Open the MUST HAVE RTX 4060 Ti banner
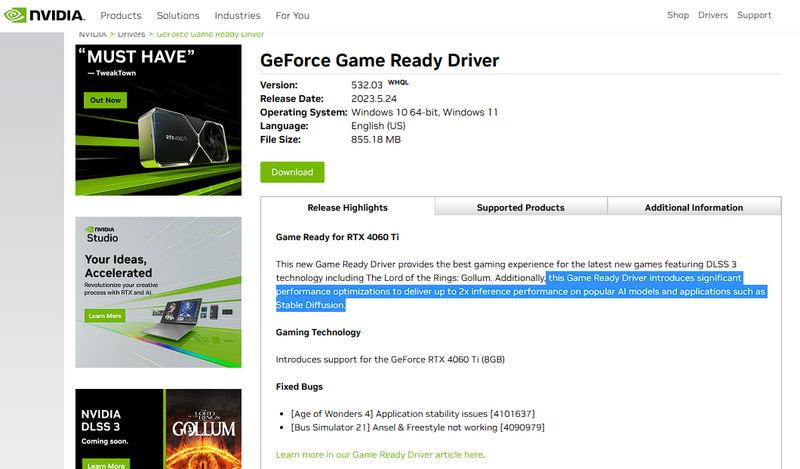Viewport: 800px width, 469px height. (x=159, y=120)
